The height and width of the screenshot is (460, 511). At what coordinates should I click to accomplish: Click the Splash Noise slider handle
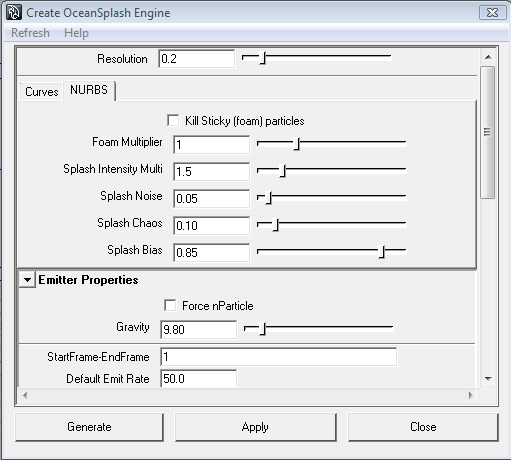(269, 198)
